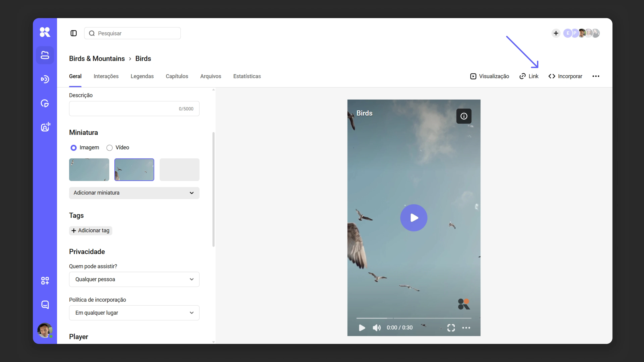Switch to the Capítulos tab
This screenshot has height=362, width=644.
tap(177, 76)
